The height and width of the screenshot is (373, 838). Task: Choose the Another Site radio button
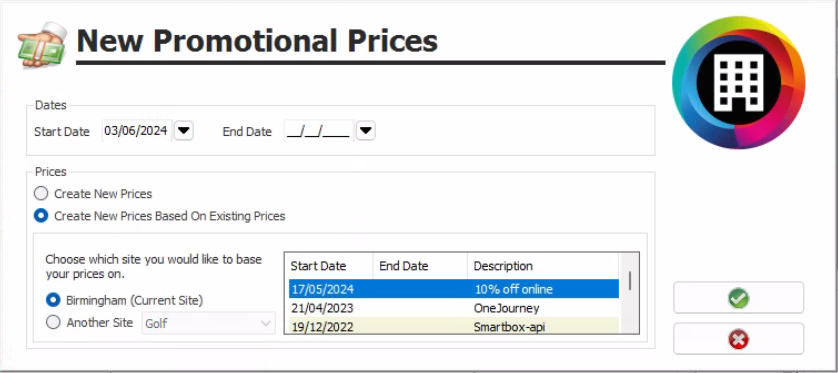(90, 323)
